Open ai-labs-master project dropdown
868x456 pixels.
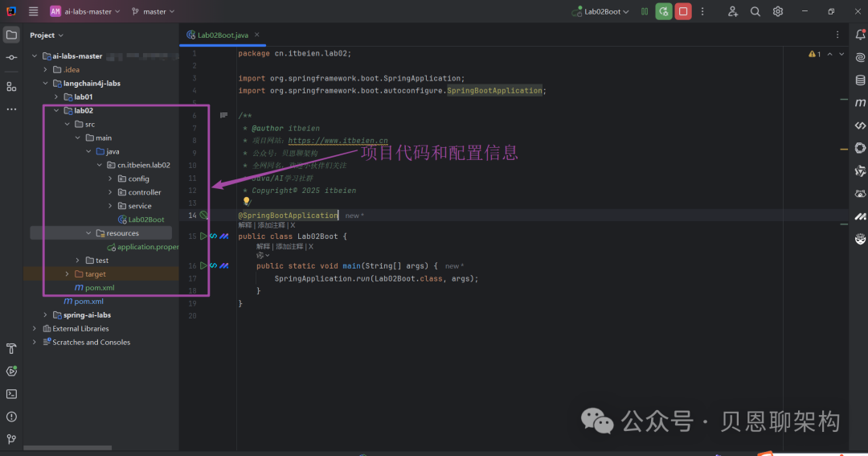point(85,11)
